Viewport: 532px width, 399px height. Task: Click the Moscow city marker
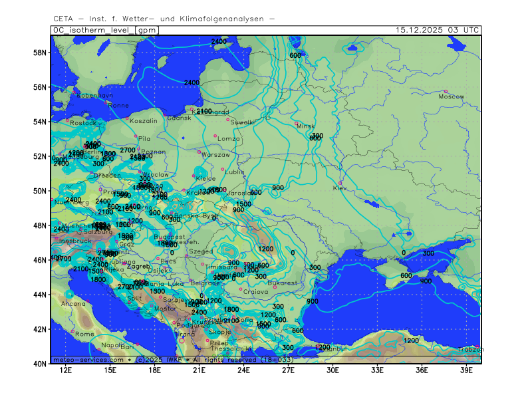pyautogui.click(x=446, y=91)
